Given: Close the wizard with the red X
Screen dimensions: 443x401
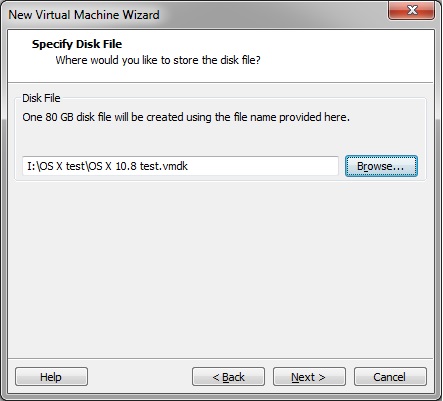Looking at the screenshot, I should coord(412,10).
